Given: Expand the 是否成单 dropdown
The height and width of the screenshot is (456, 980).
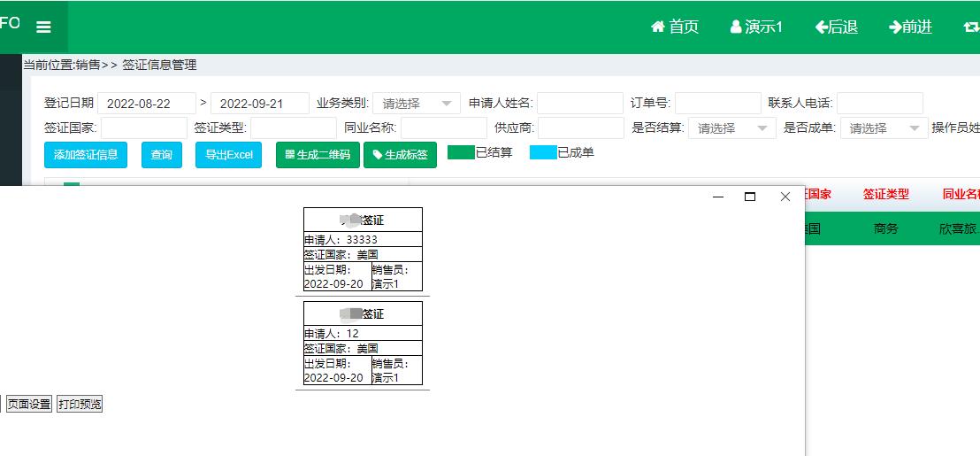Looking at the screenshot, I should coord(884,128).
